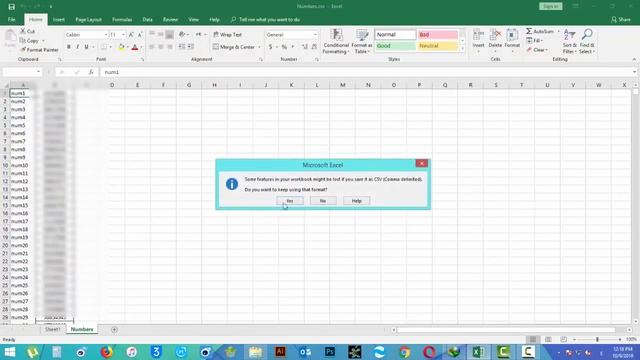This screenshot has width=640, height=360.
Task: Click the Accounting dollar format icon
Action: pos(270,47)
